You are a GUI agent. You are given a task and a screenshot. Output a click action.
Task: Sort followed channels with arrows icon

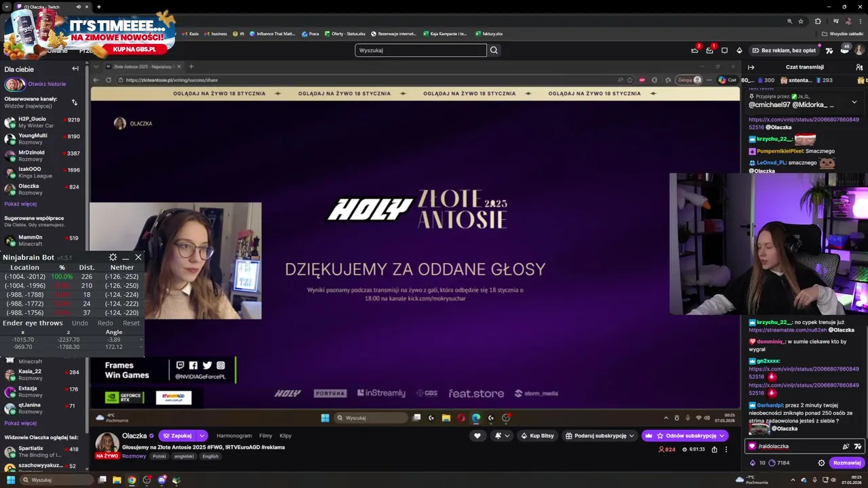point(74,102)
